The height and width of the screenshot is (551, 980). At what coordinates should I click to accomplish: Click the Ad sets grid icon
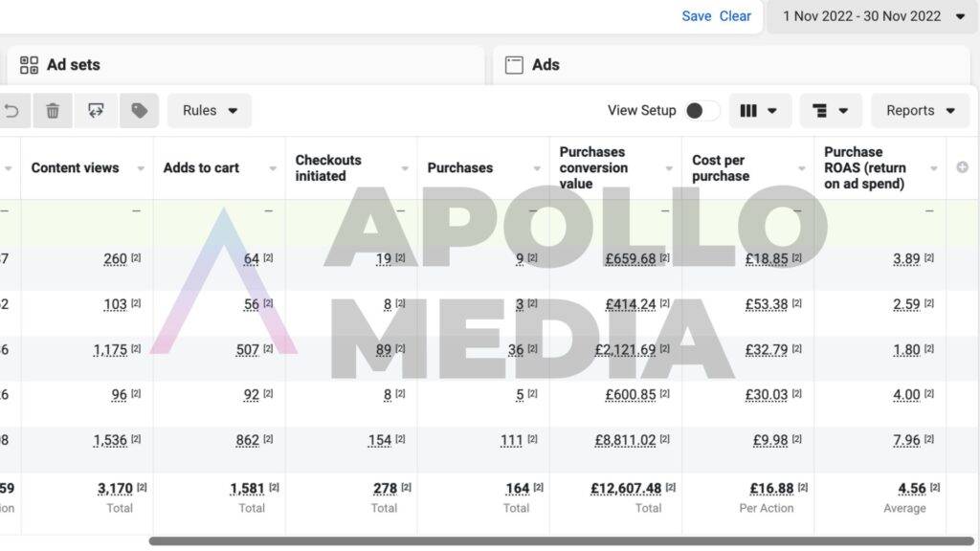(29, 65)
